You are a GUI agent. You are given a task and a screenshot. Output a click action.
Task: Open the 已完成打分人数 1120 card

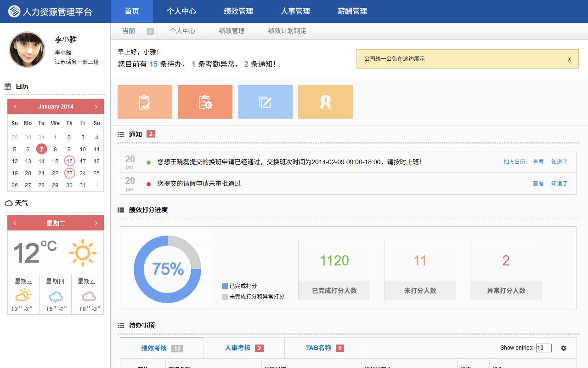[x=334, y=270]
